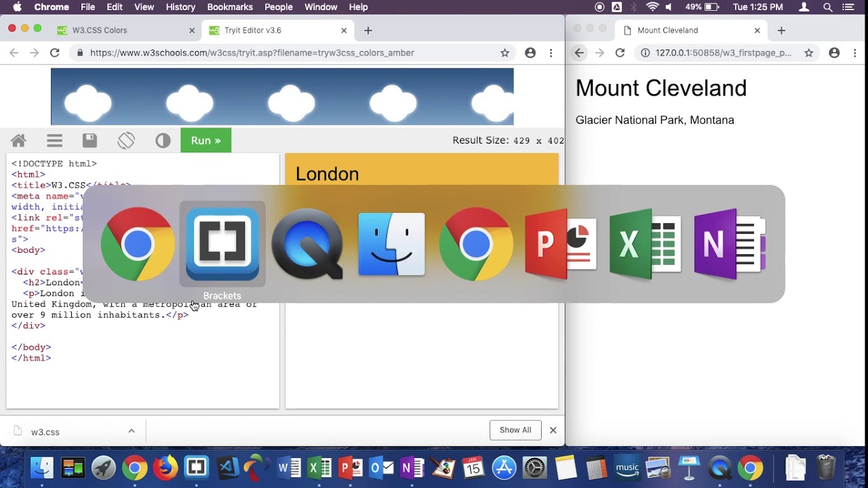Open the History menu
The image size is (868, 488).
pyautogui.click(x=180, y=7)
